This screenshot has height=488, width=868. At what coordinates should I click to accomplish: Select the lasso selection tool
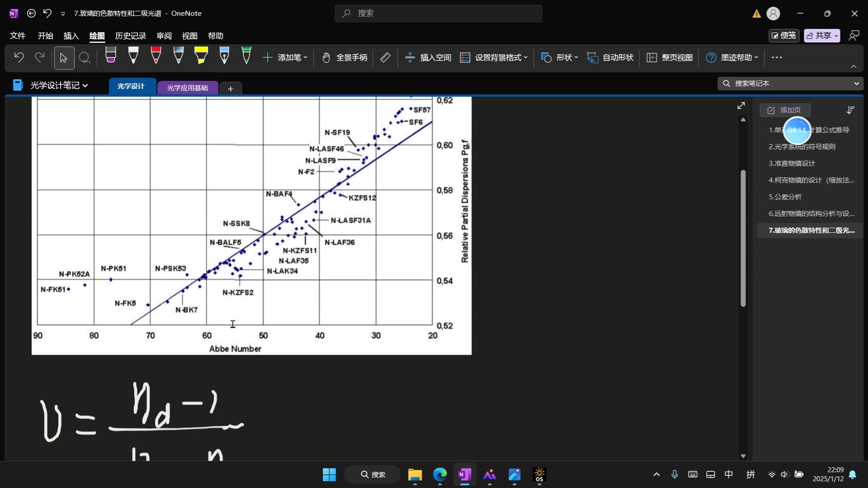(85, 58)
